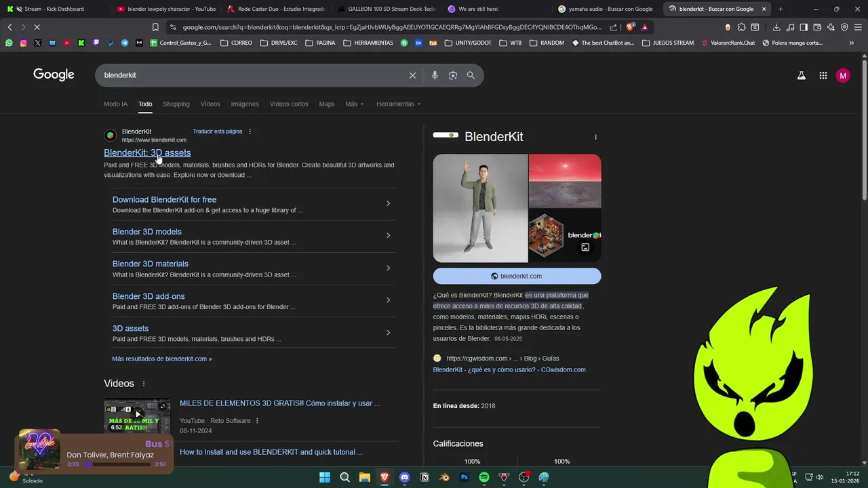Viewport: 868px width, 488px height.
Task: Open Brave extensions puzzle icon
Action: (741, 27)
